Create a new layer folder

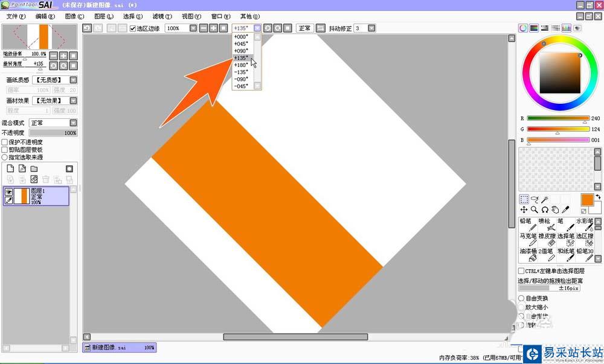tap(34, 168)
